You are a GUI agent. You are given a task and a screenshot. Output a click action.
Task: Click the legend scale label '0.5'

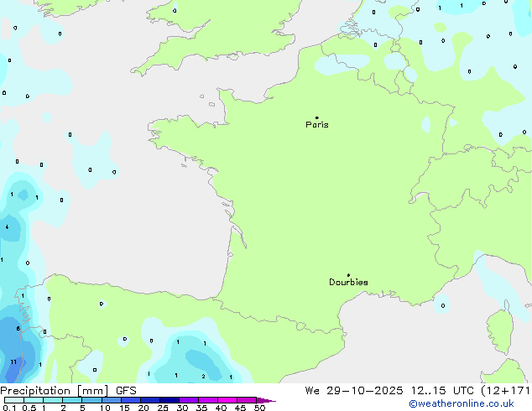[x=29, y=408]
